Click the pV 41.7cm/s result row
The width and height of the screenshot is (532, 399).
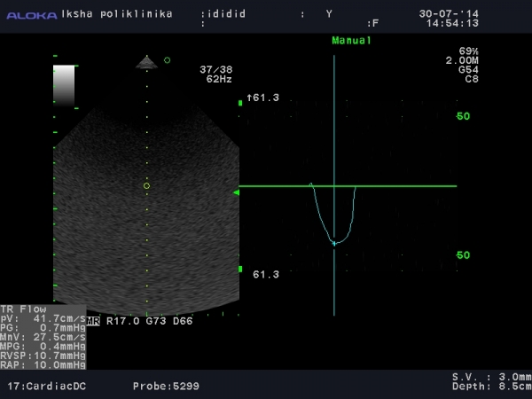(43, 317)
